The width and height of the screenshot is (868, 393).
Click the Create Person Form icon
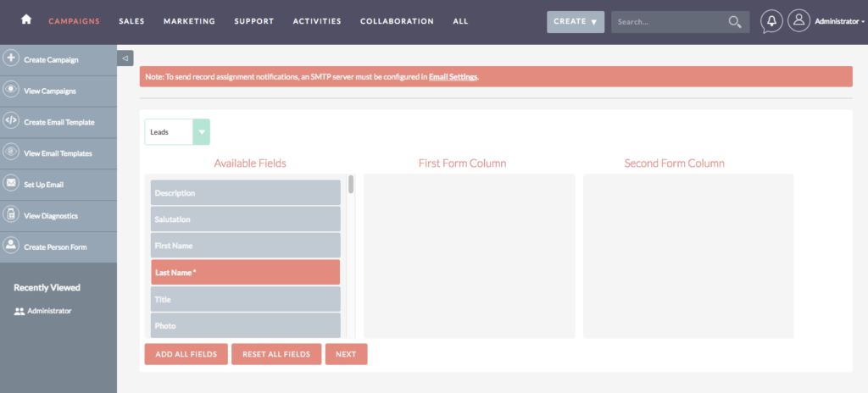click(11, 246)
